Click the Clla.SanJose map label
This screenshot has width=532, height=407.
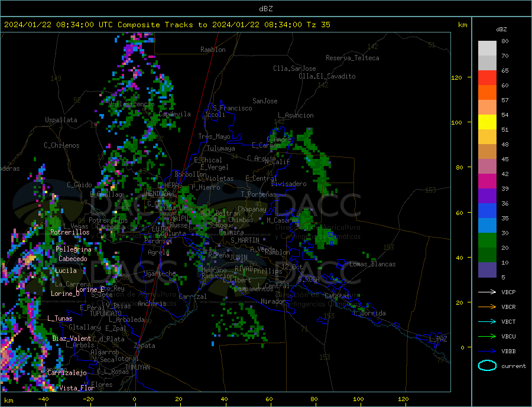[x=294, y=69]
